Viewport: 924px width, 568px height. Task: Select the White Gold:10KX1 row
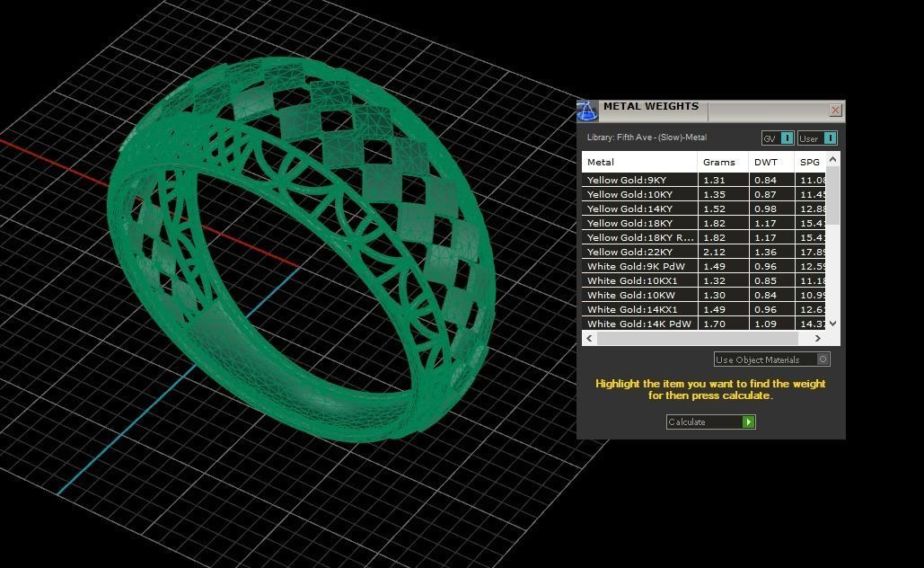[704, 280]
